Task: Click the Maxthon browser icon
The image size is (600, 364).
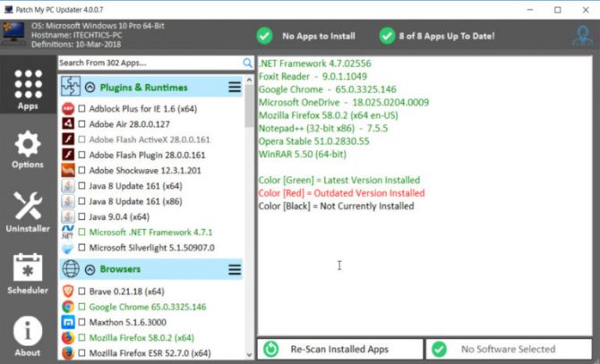Action: [x=68, y=322]
